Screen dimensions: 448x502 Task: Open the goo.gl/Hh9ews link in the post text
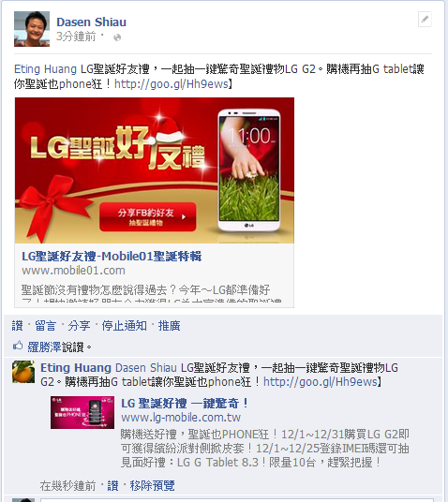pyautogui.click(x=172, y=84)
